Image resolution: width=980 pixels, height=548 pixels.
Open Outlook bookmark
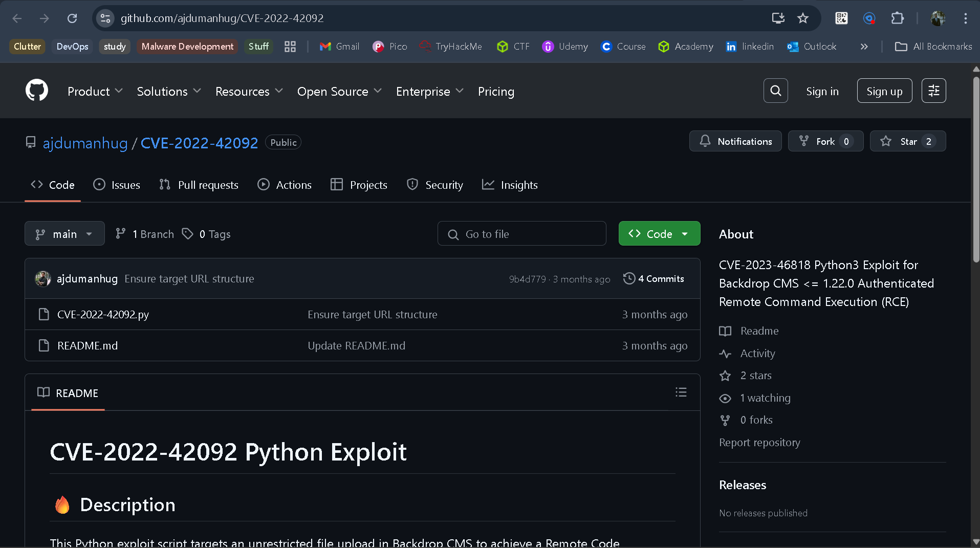pyautogui.click(x=812, y=47)
